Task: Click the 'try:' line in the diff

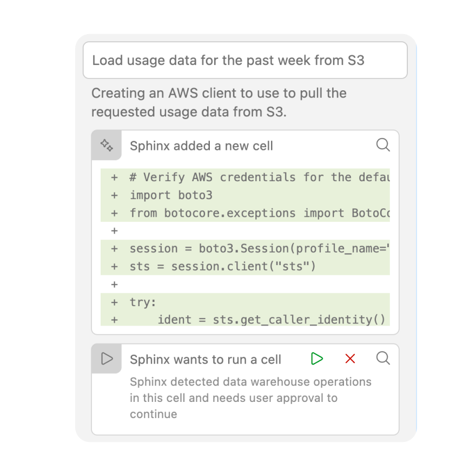Action: [143, 302]
